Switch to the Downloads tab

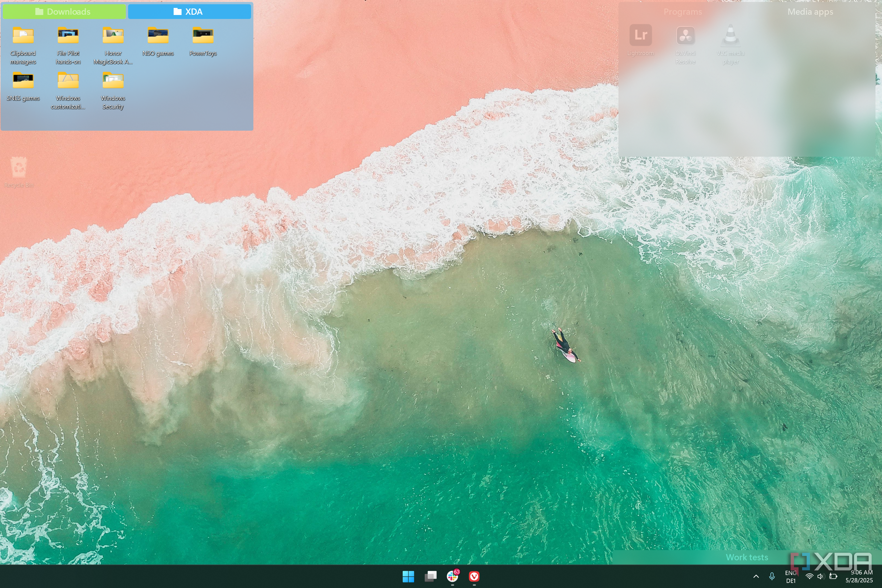click(64, 12)
